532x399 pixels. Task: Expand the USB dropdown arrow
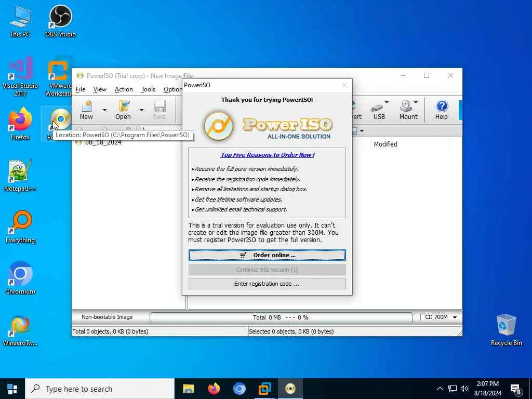[x=387, y=102]
